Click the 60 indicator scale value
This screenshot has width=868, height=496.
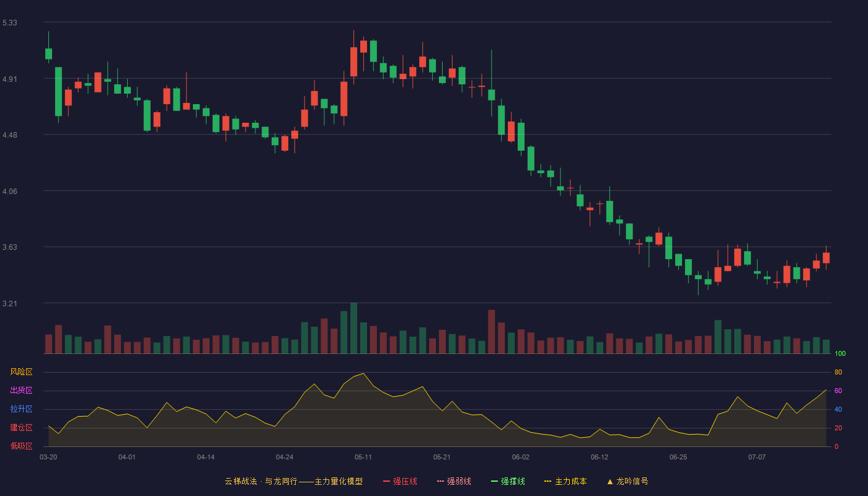click(838, 391)
